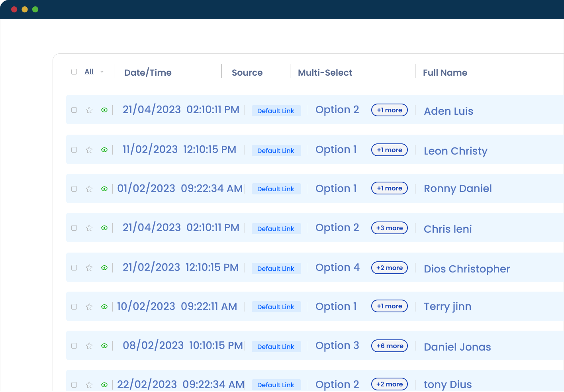
Task: Open Default Link for Terry jinn
Action: pyautogui.click(x=276, y=307)
